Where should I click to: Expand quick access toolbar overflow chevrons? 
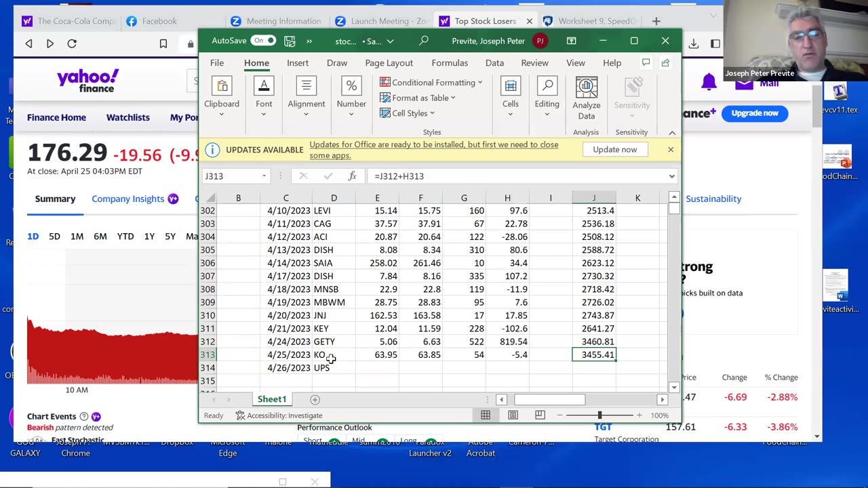(309, 41)
